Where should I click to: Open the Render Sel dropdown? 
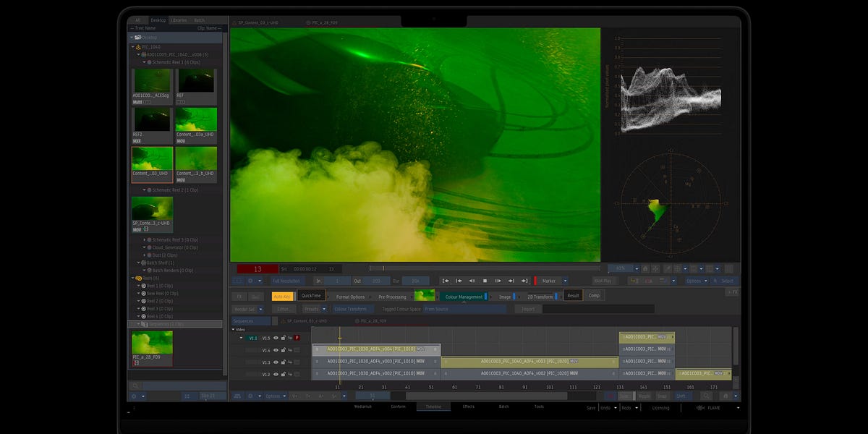coord(261,309)
